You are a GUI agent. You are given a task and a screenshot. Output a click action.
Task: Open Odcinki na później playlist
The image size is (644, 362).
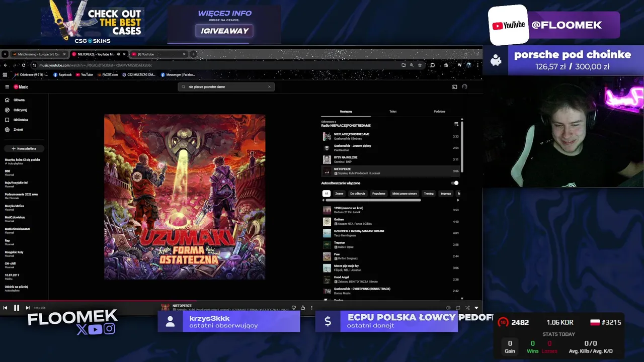tap(24, 288)
